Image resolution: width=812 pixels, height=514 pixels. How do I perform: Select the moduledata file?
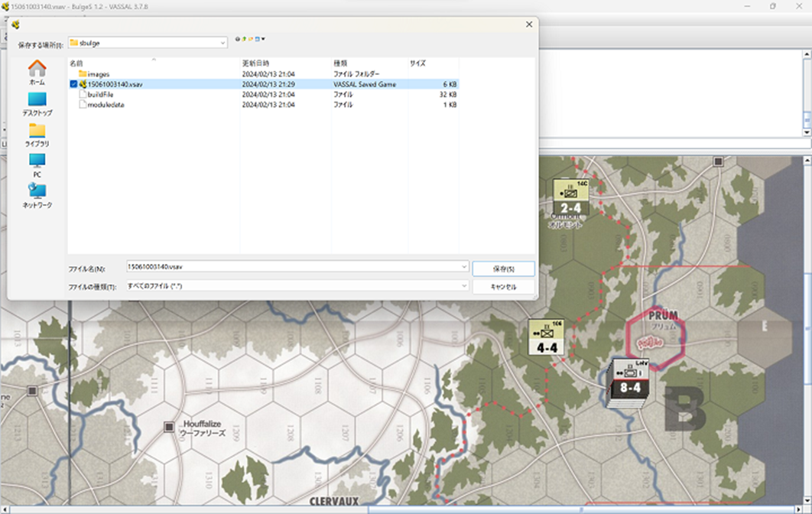(x=263, y=105)
